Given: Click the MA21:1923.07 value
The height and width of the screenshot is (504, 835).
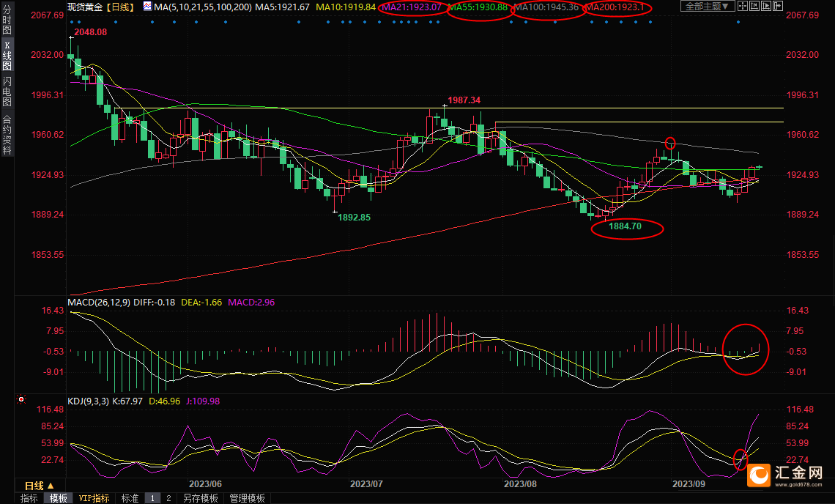Looking at the screenshot, I should 412,7.
